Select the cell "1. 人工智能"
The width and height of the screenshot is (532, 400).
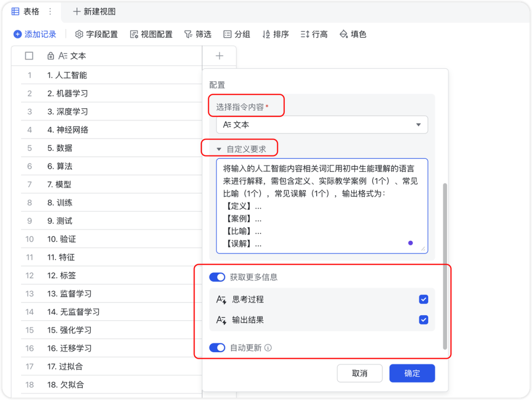pyautogui.click(x=111, y=75)
